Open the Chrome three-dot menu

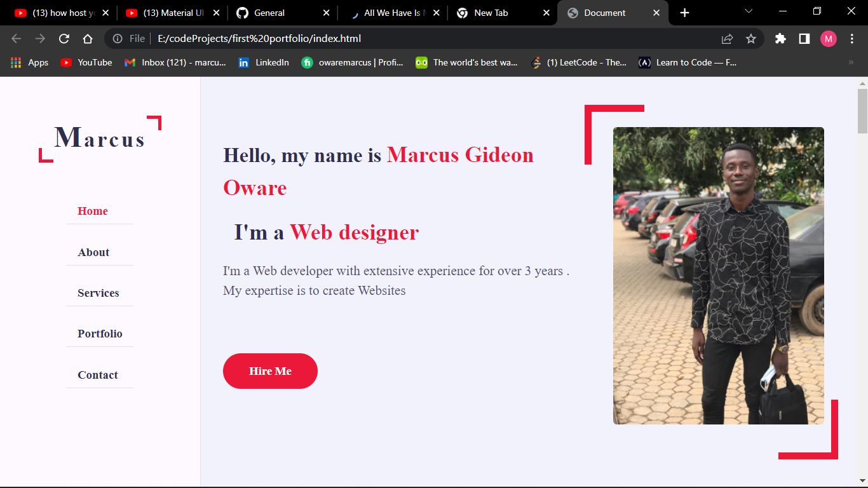pyautogui.click(x=852, y=38)
